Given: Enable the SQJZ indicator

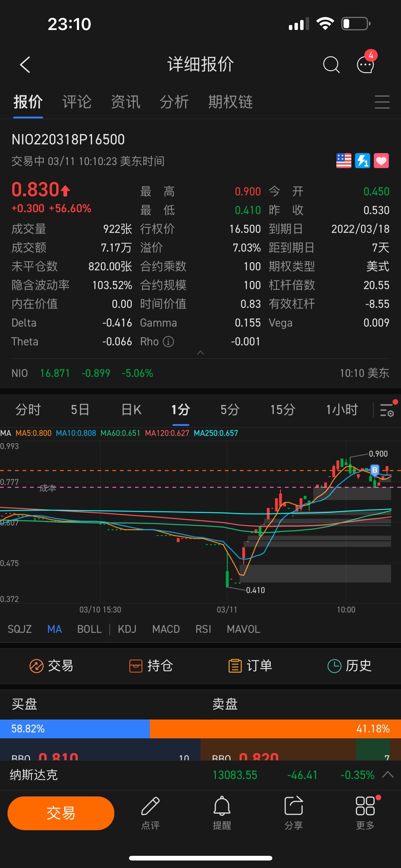Looking at the screenshot, I should [20, 629].
